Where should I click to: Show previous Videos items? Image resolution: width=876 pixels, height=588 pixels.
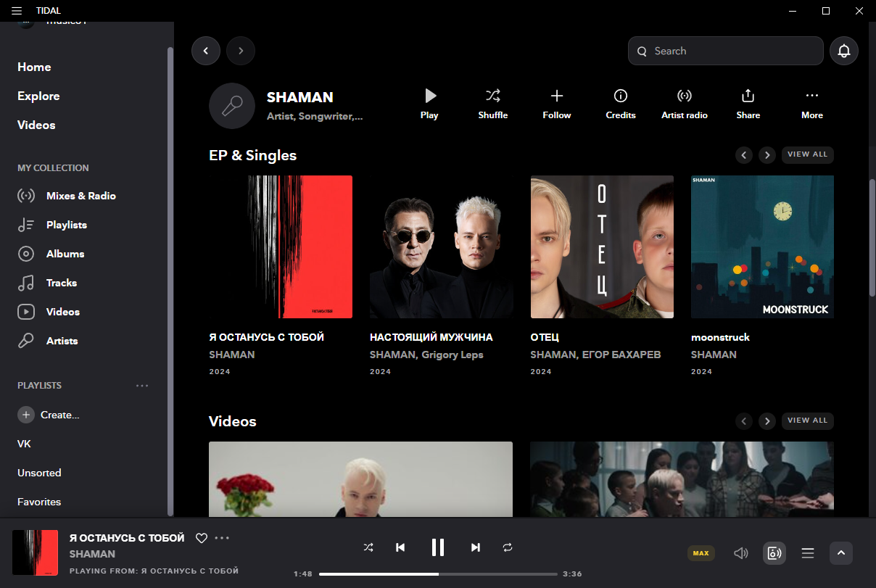click(x=744, y=421)
